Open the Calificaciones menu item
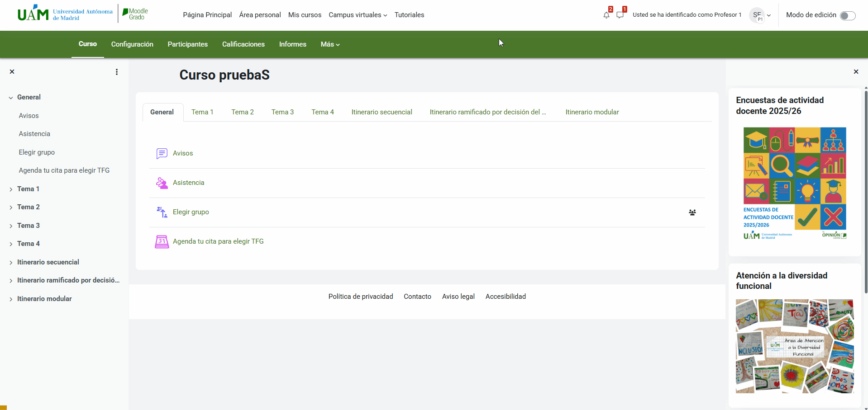868x410 pixels. [243, 44]
